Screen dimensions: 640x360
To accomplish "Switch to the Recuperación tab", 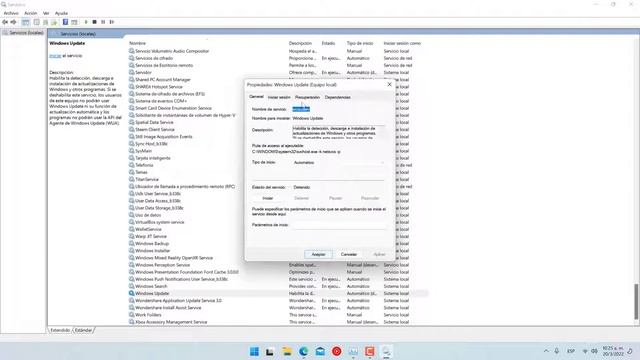I will 307,97.
